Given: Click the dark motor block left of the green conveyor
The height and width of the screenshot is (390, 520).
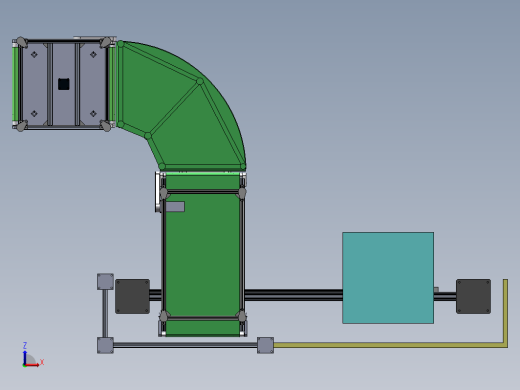Looking at the screenshot, I should pyautogui.click(x=132, y=296).
